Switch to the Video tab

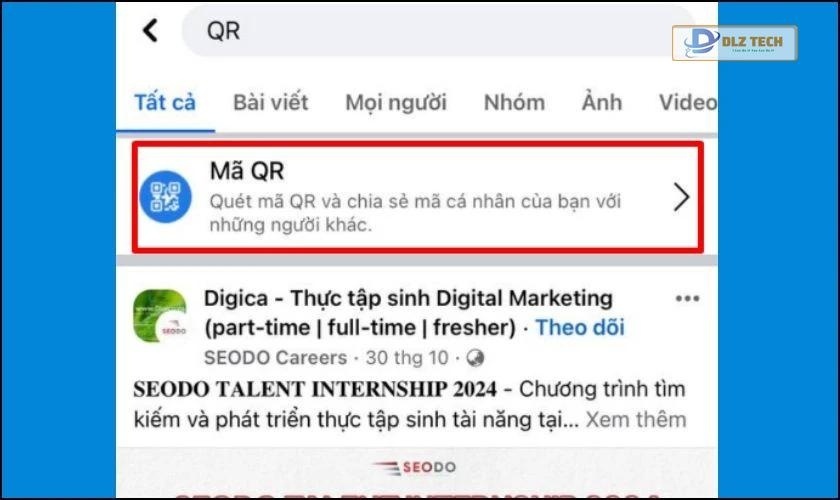point(688,102)
